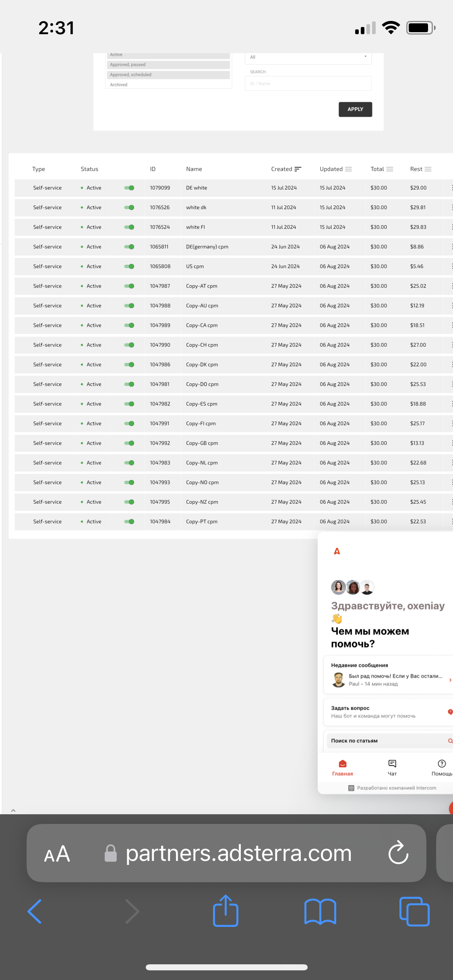Switch to the Чат tab
Viewport: 453px width, 980px height.
[x=392, y=768]
